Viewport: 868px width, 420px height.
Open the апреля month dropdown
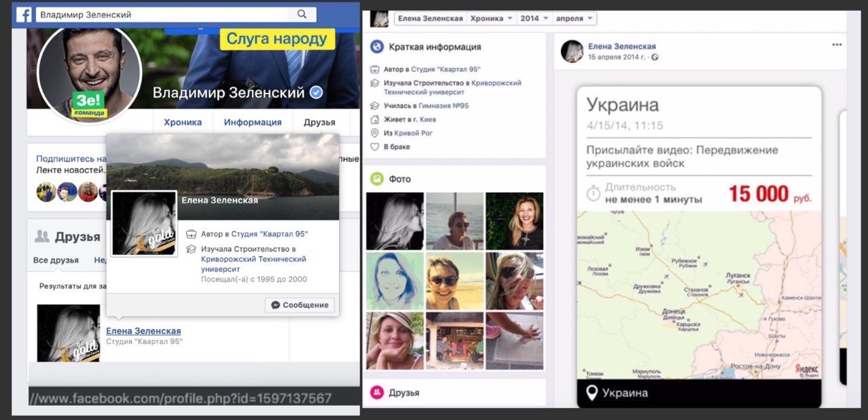[574, 18]
